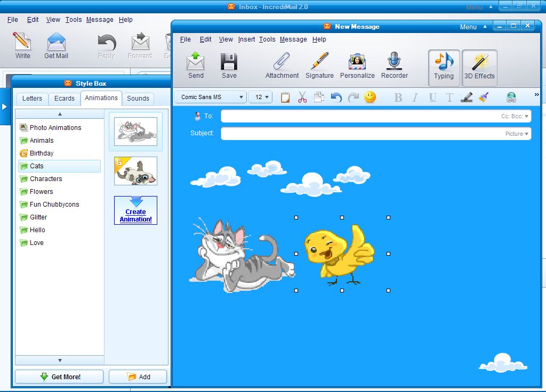Open the Inbox window Menu dropdown
This screenshot has width=546, height=392.
coord(479,7)
